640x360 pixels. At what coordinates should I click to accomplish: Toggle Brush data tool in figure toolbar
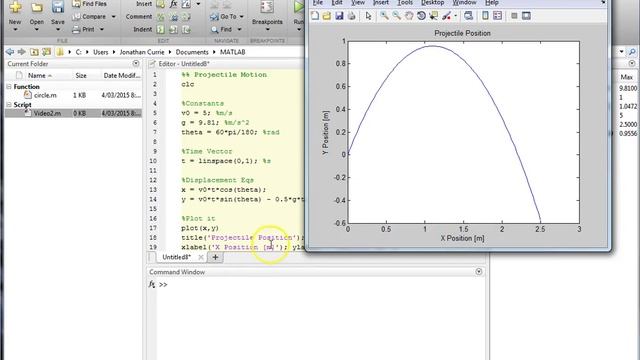tap(447, 16)
